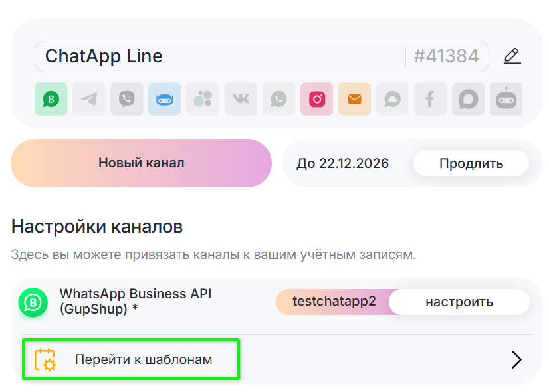The height and width of the screenshot is (392, 549).
Task: Click the blue bot channel icon
Action: tap(165, 100)
